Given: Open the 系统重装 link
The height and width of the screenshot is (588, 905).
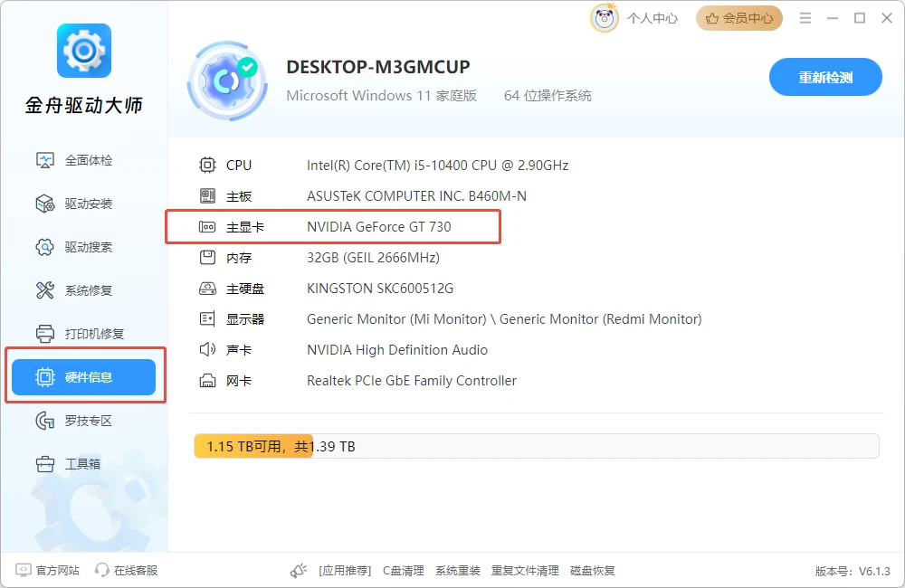Looking at the screenshot, I should 458,571.
